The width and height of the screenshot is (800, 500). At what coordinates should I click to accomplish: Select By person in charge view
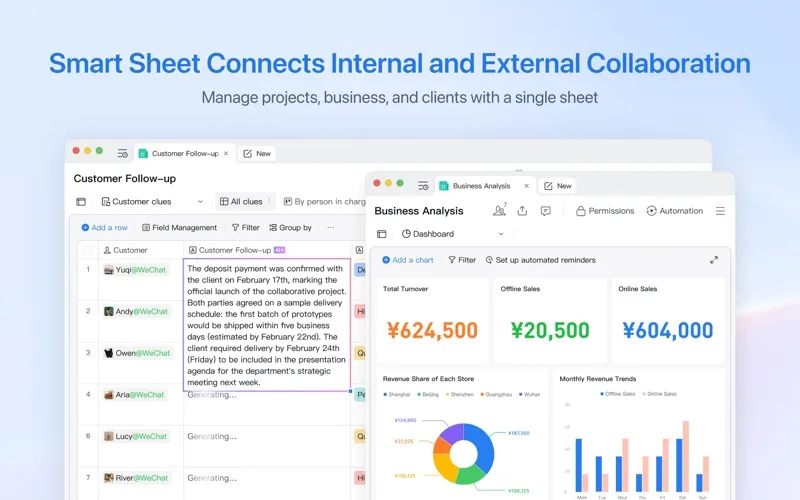tap(324, 202)
